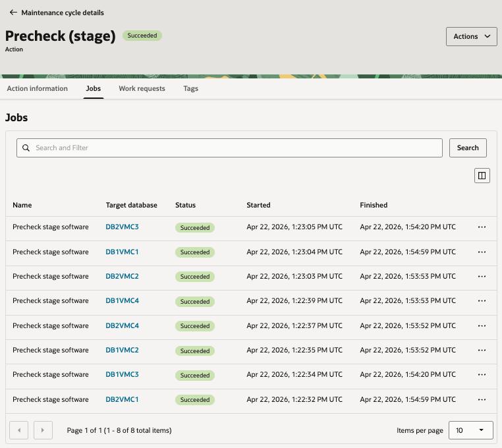The width and height of the screenshot is (502, 448).
Task: Open row actions menu for DB2VMC1
Action: click(482, 400)
